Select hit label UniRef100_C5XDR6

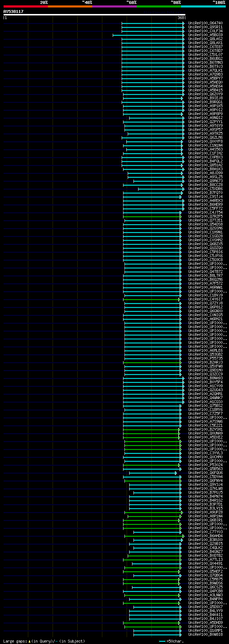(x=205, y=189)
